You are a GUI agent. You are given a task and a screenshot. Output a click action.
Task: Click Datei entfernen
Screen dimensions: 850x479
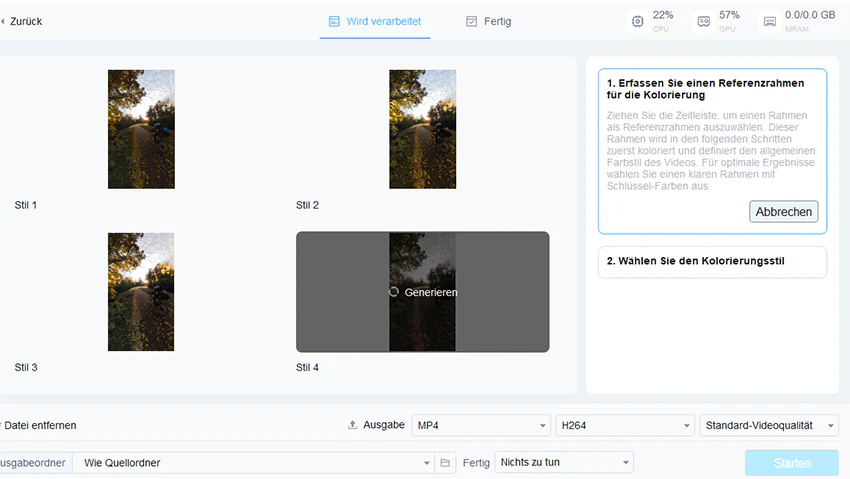point(39,425)
